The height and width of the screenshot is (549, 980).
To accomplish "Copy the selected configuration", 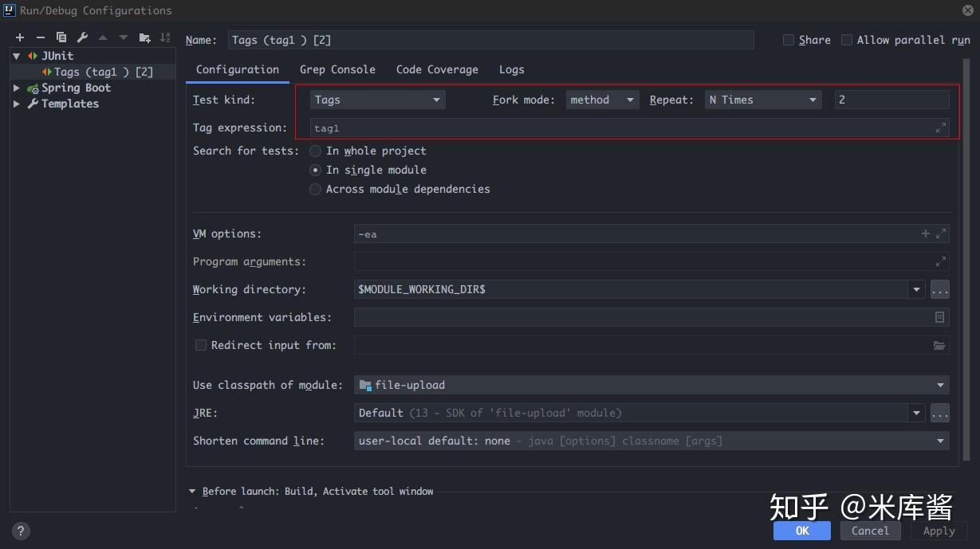I will point(61,37).
